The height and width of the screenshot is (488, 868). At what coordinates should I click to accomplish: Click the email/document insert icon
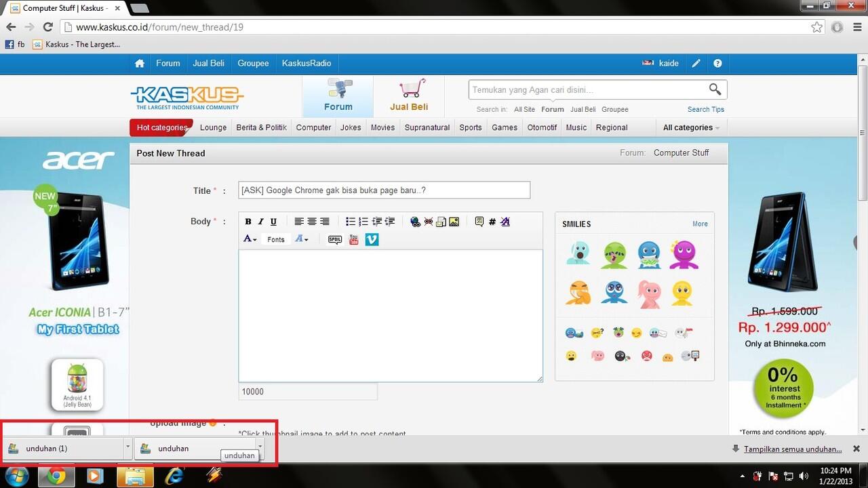[x=441, y=222]
